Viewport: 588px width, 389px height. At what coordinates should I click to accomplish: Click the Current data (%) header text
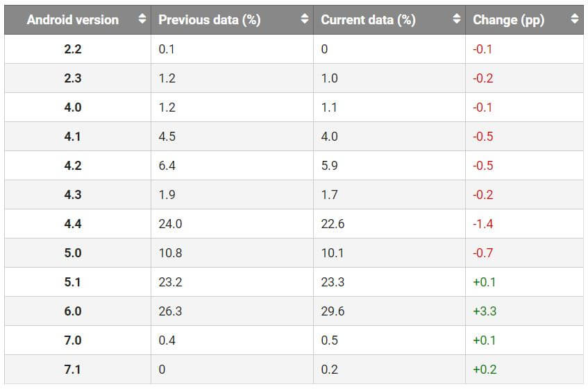(x=368, y=19)
